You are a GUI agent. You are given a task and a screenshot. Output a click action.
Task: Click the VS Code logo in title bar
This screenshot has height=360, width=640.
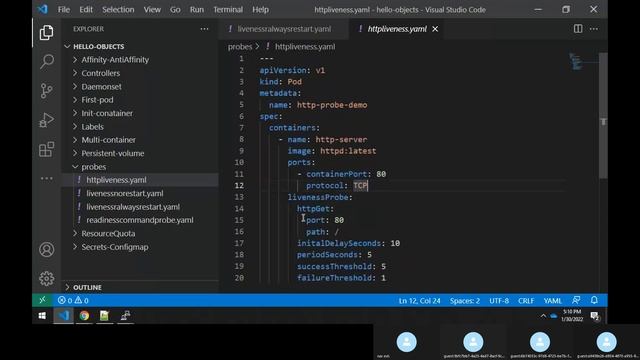point(42,9)
